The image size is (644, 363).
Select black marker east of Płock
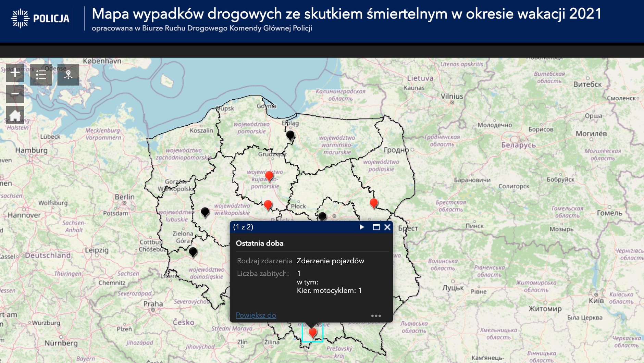(x=322, y=216)
